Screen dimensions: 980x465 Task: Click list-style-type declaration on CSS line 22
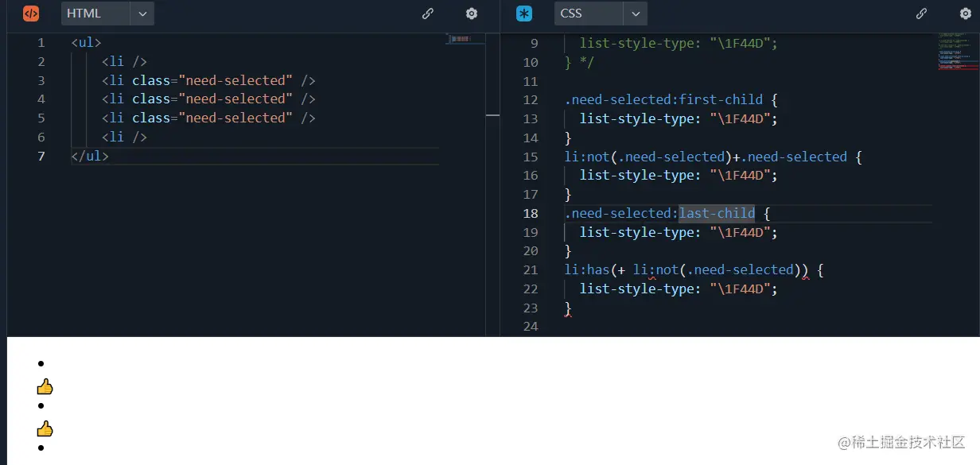pos(679,289)
